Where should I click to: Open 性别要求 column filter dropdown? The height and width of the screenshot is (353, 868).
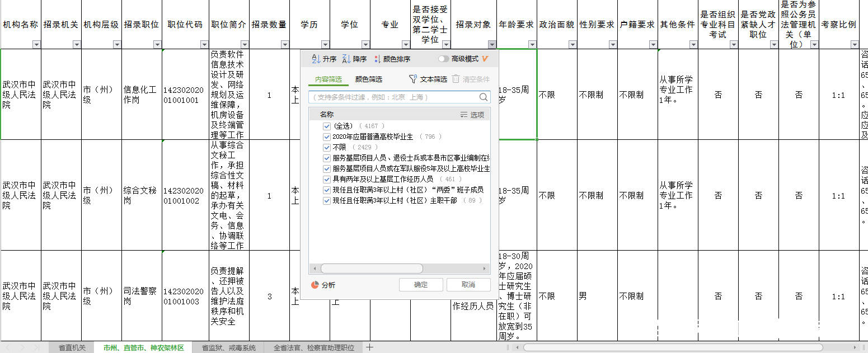coord(613,44)
